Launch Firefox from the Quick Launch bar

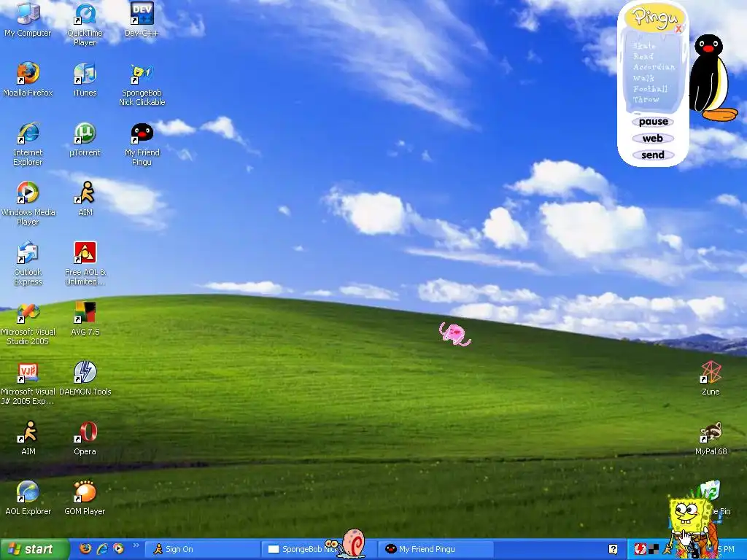coord(85,548)
